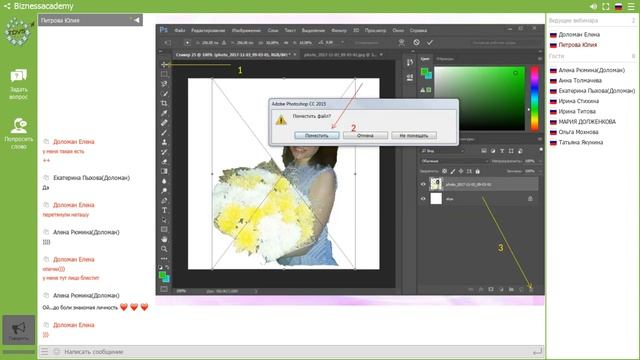Click the add layer mask icon

491,289
